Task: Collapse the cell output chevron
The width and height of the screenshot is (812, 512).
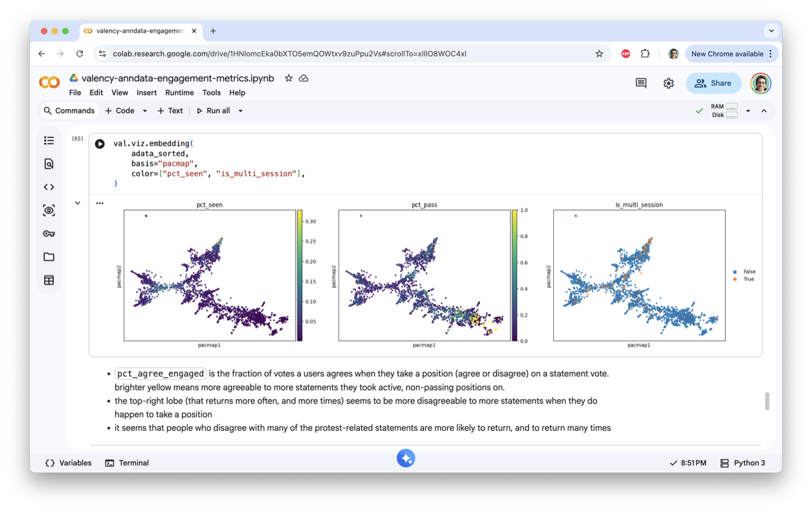Action: [x=77, y=203]
